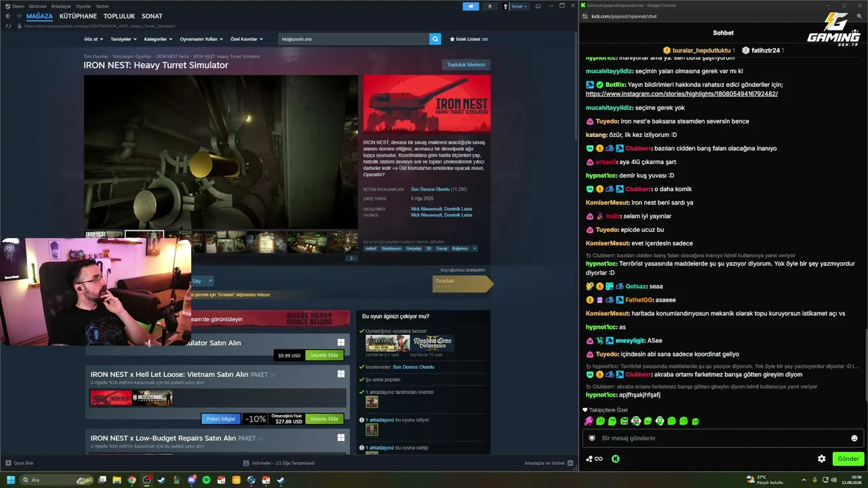Click the Steam big picture monitor icon
This screenshot has width=868, height=488.
point(538,6)
